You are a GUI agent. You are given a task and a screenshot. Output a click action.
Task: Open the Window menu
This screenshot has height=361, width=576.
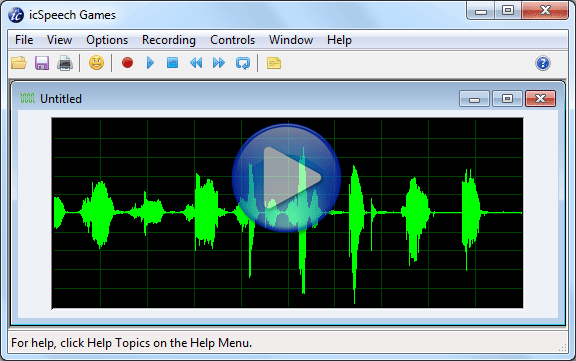coord(291,40)
